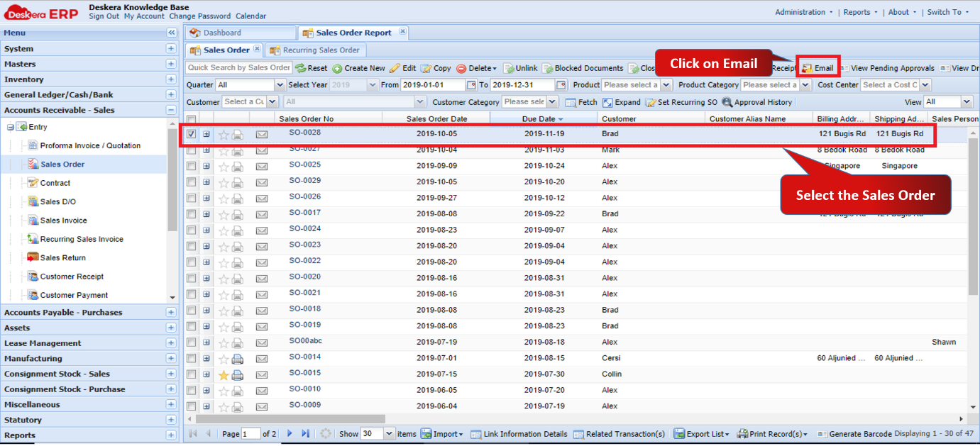Expand row details for SO-0028
This screenshot has width=980, height=446.
207,134
